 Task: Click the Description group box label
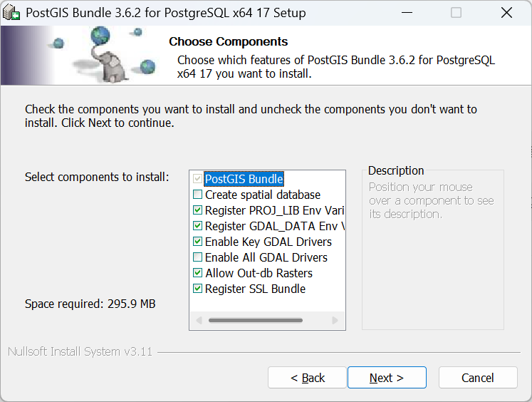click(x=396, y=170)
